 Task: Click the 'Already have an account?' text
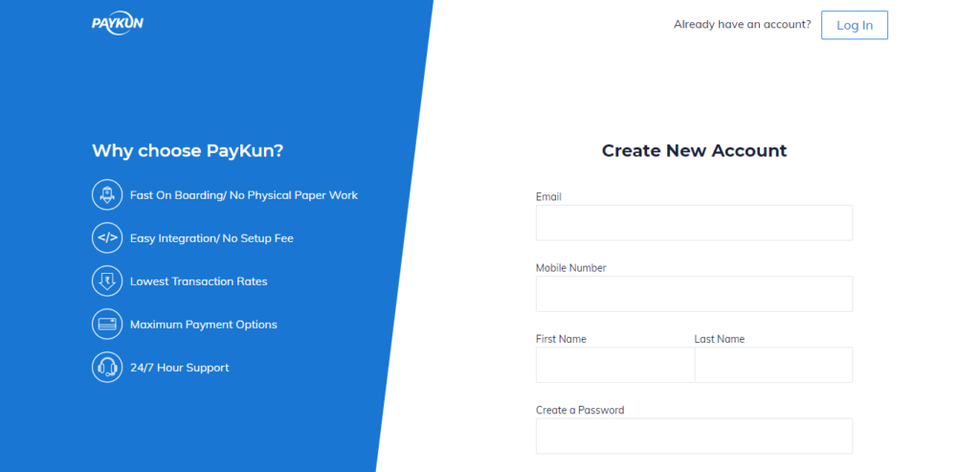tap(742, 24)
